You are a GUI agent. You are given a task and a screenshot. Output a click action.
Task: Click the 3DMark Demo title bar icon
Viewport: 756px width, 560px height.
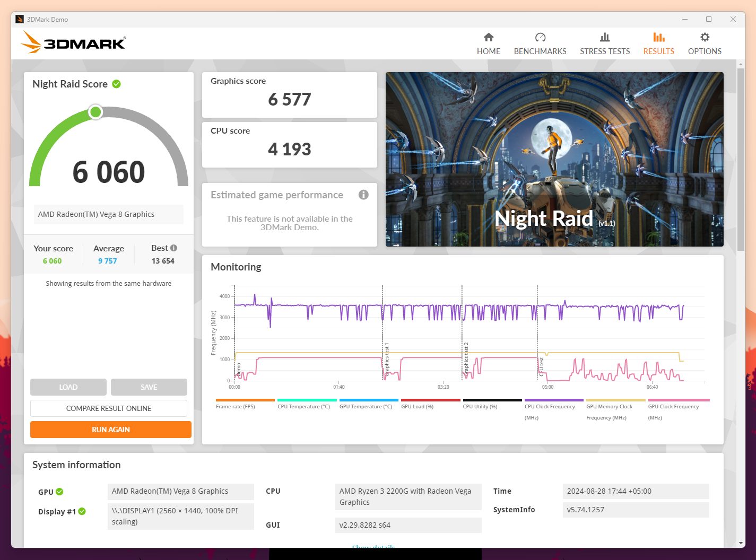pos(20,19)
